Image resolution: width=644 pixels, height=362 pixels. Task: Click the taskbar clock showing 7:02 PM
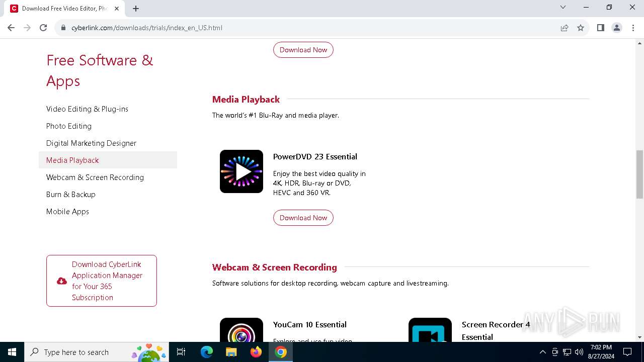click(x=601, y=352)
